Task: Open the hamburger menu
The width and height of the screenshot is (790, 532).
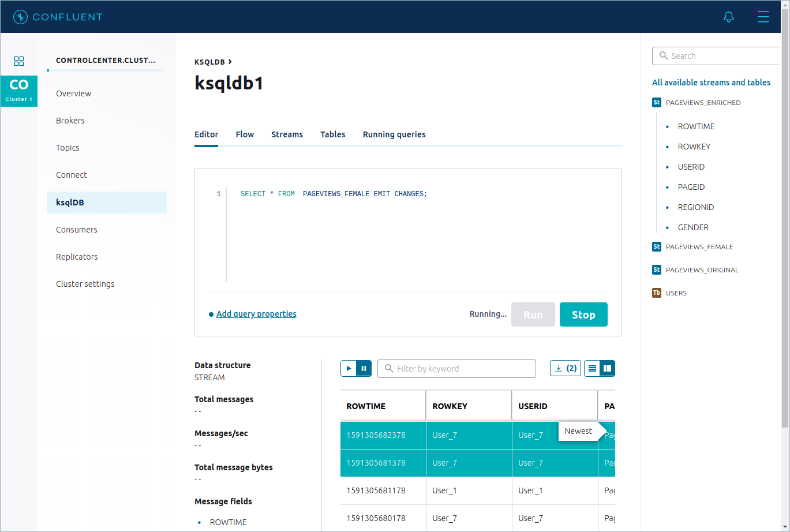Action: pyautogui.click(x=763, y=17)
